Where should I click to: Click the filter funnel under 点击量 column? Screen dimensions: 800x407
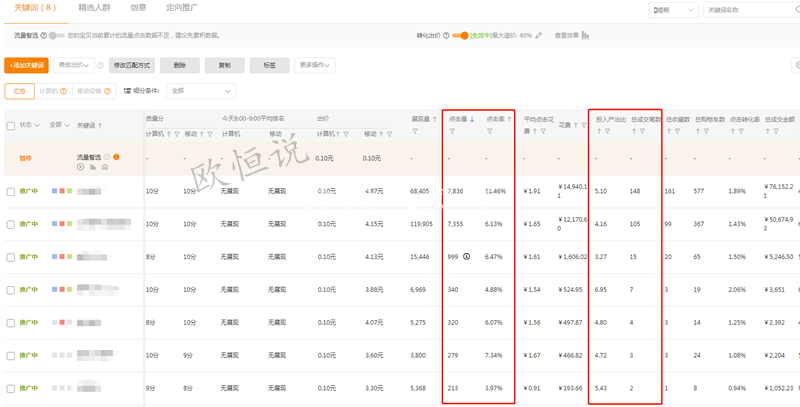(x=453, y=132)
